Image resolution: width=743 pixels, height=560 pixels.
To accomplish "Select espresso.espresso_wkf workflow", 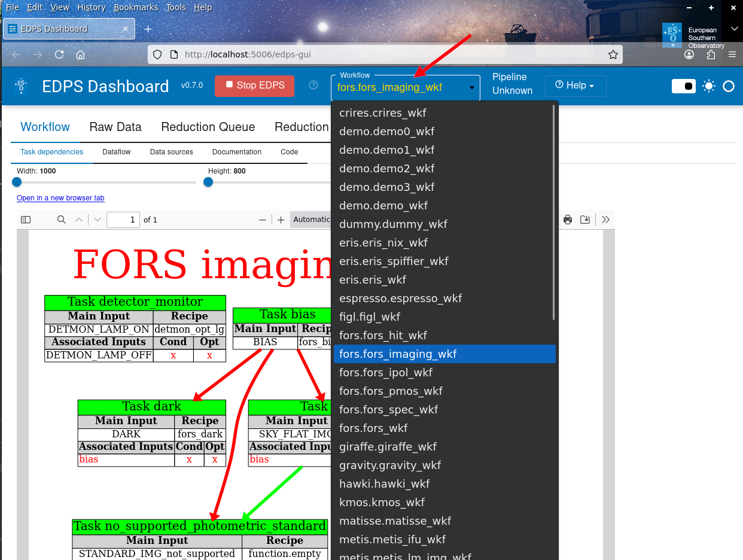I will 444,298.
